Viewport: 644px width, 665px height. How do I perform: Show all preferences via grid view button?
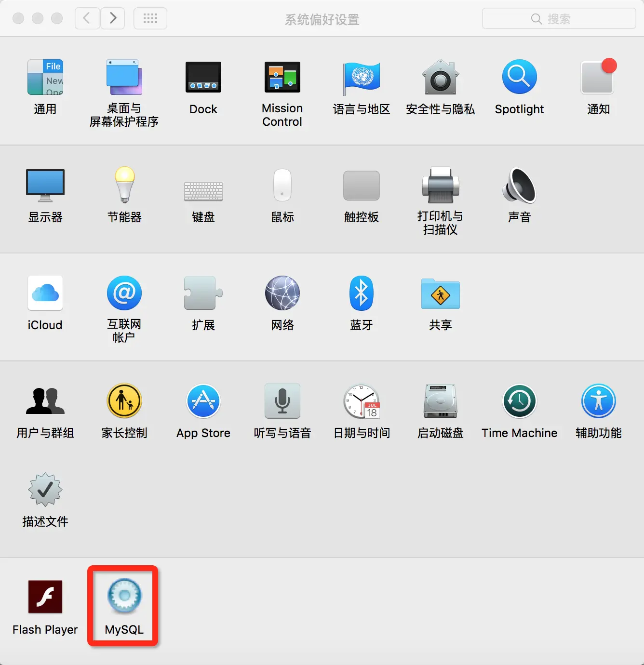point(150,18)
